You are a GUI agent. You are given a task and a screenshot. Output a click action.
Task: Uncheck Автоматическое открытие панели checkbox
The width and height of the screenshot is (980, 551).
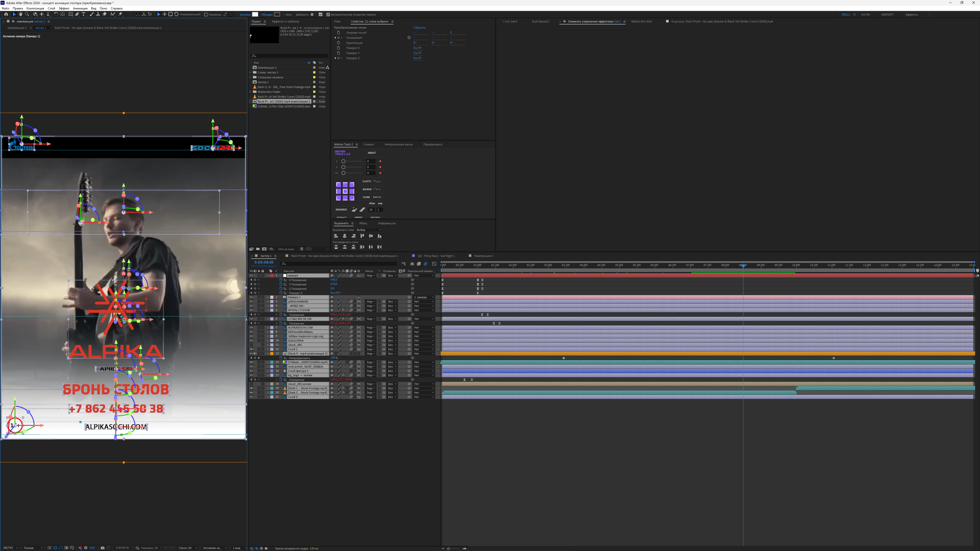click(x=328, y=14)
